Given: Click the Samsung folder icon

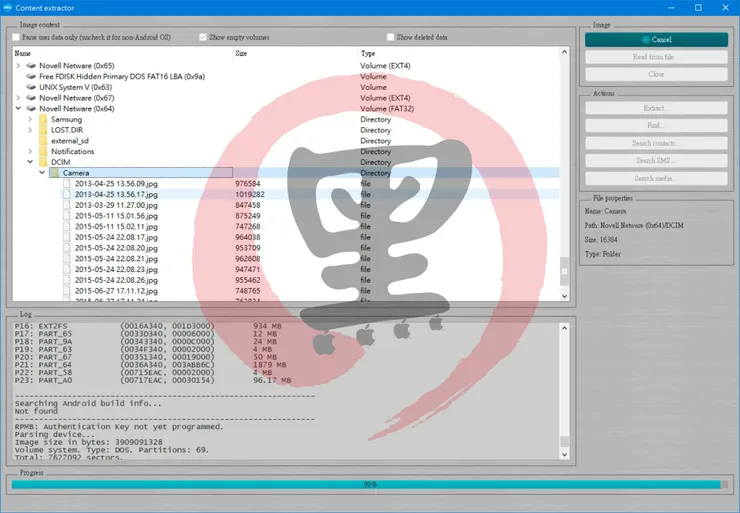Looking at the screenshot, I should [x=43, y=119].
